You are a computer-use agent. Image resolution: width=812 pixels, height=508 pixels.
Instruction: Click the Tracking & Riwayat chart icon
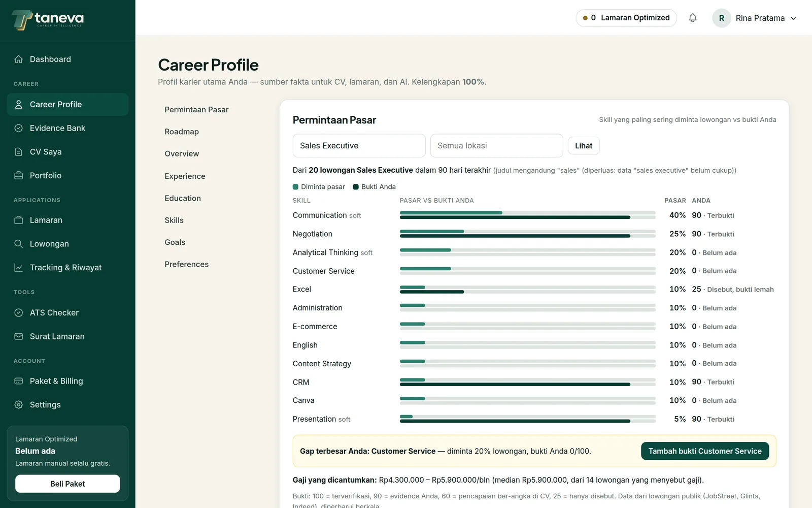[x=19, y=267]
